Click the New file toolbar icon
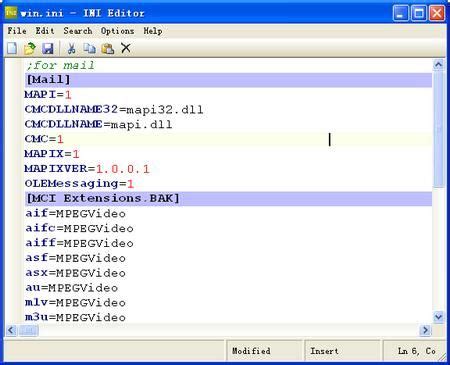 click(12, 49)
